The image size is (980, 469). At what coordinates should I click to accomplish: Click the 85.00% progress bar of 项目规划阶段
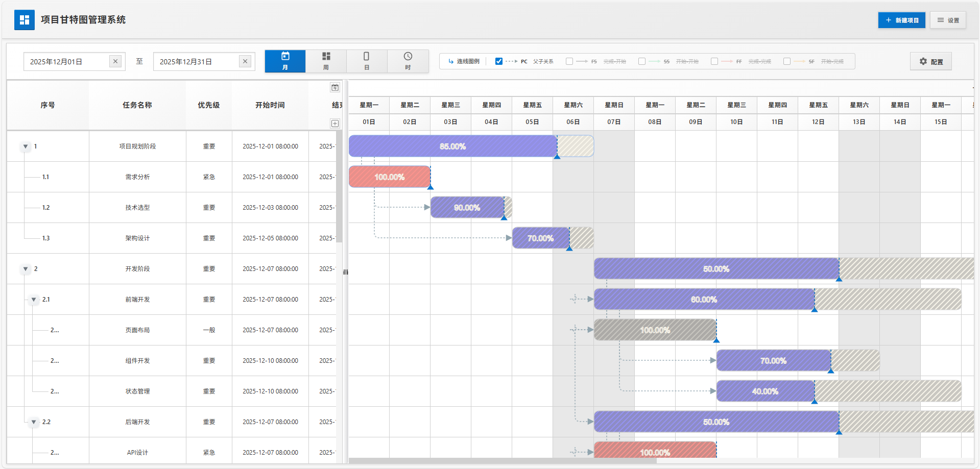(x=453, y=146)
